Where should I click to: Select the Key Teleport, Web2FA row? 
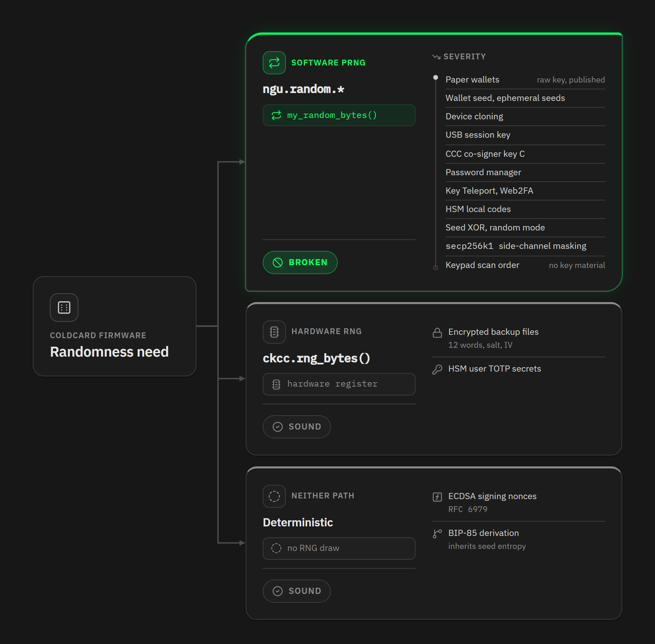tap(525, 191)
